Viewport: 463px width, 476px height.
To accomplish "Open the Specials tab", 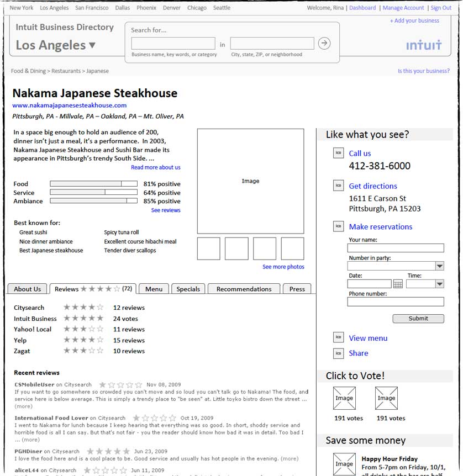I will 188,289.
